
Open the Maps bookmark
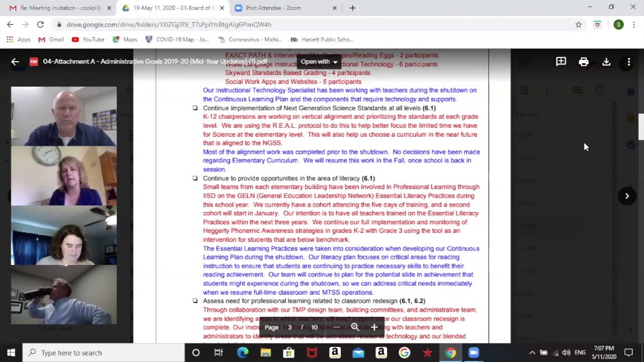pos(125,39)
